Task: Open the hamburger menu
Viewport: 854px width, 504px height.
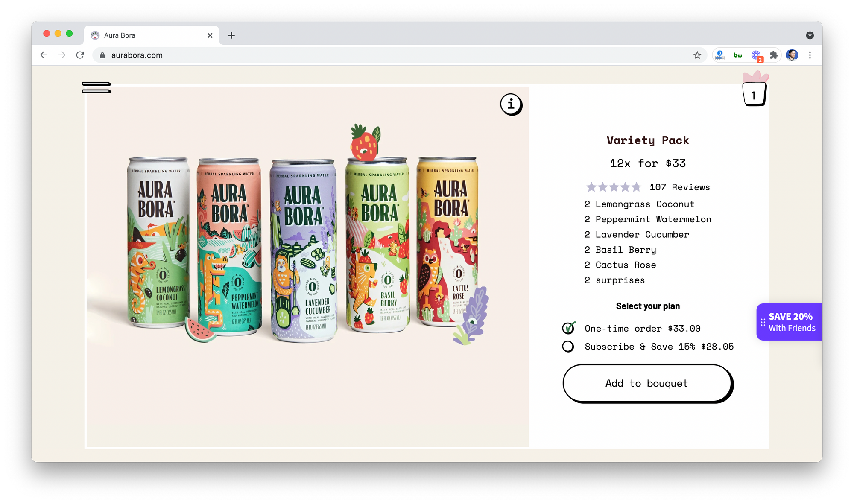Action: (96, 87)
